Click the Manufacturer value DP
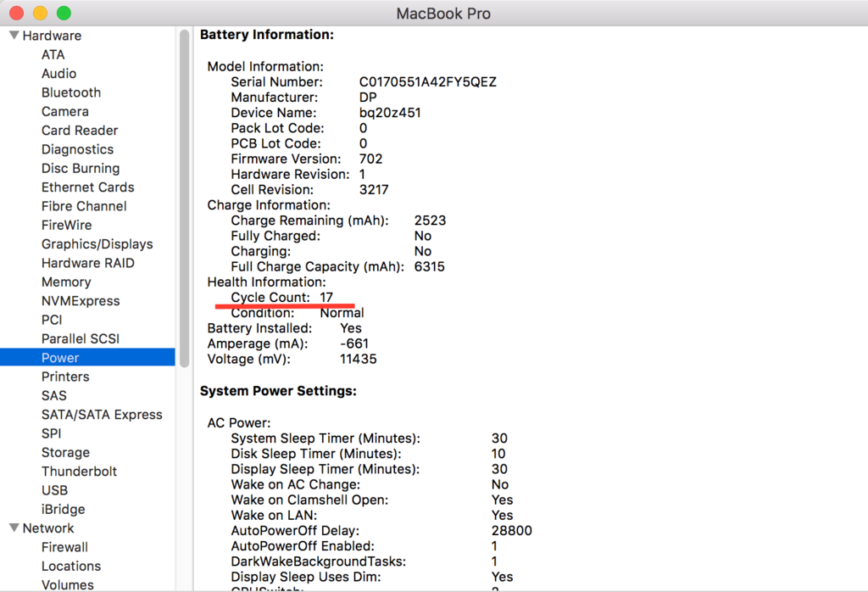Screen dimensions: 868x592 368,98
